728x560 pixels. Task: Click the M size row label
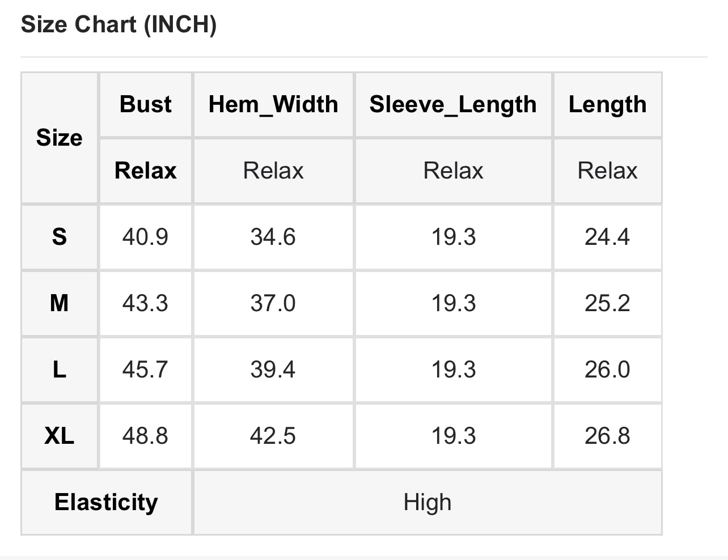click(60, 303)
